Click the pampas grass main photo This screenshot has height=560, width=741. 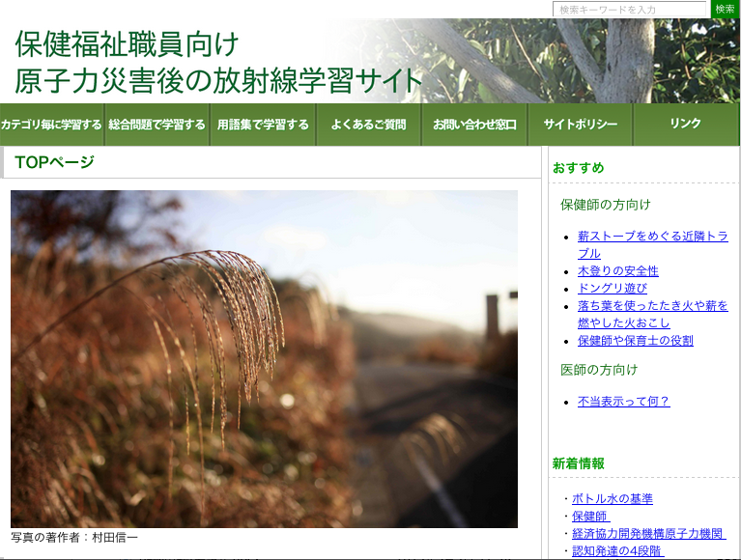click(x=264, y=358)
